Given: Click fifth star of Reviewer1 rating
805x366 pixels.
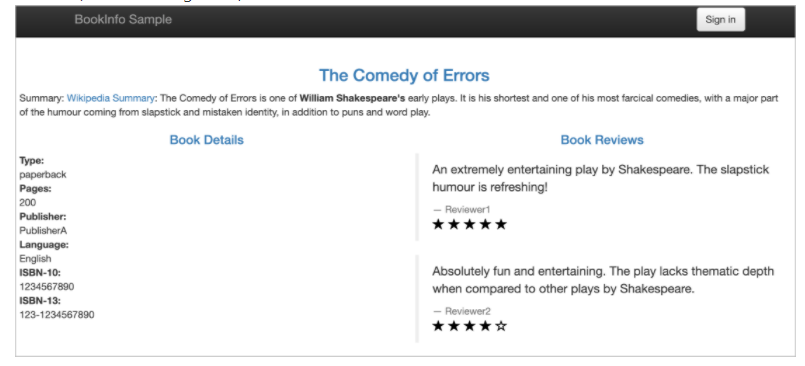Looking at the screenshot, I should (x=501, y=224).
